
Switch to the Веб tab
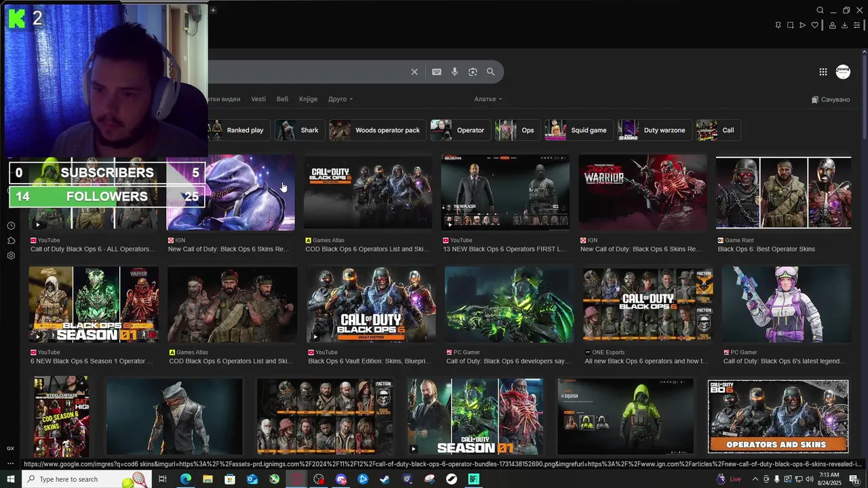[x=282, y=99]
